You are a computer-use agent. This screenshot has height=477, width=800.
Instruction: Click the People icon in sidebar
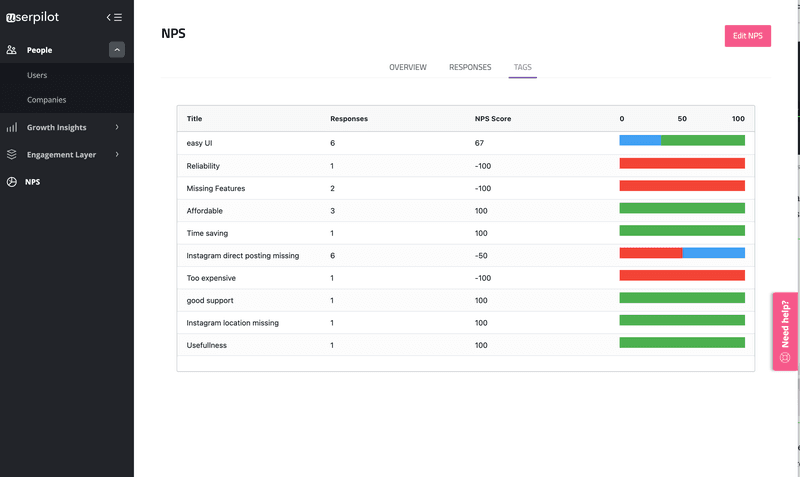pos(12,50)
